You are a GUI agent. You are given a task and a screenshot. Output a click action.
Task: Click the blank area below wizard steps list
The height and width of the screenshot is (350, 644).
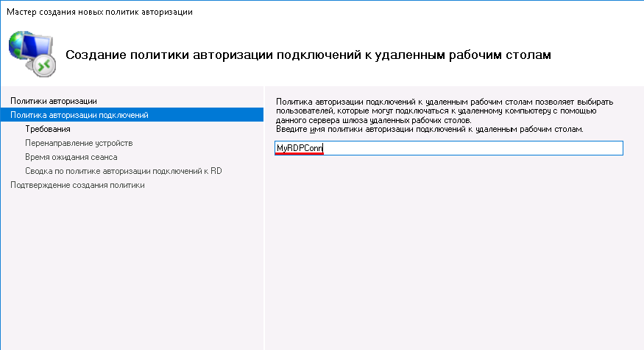pos(132,273)
